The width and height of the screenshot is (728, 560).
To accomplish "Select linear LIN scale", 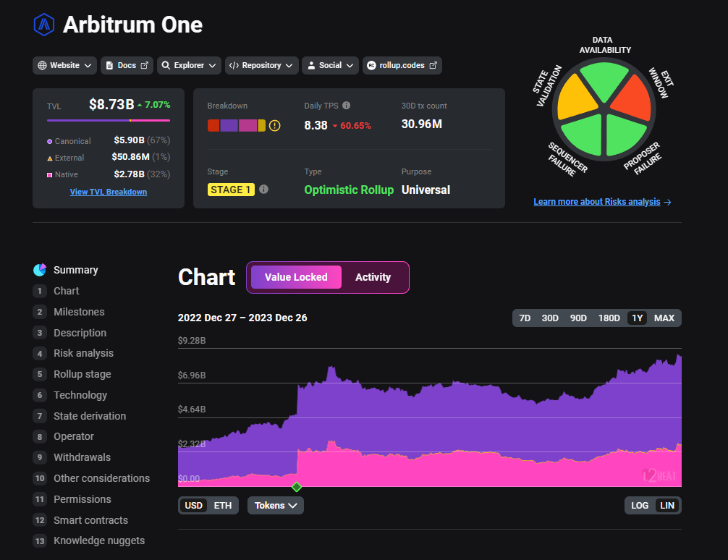I will [x=667, y=506].
